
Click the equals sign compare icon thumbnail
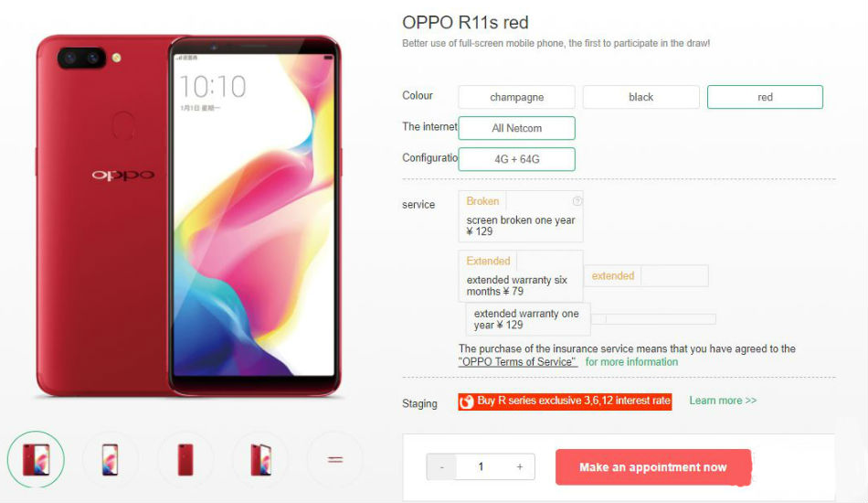click(335, 459)
